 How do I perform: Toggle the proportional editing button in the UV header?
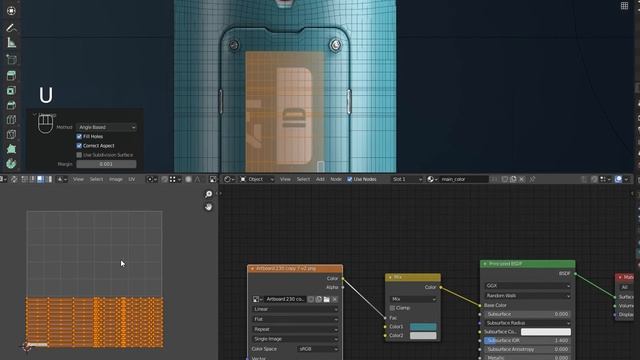pyautogui.click(x=189, y=179)
